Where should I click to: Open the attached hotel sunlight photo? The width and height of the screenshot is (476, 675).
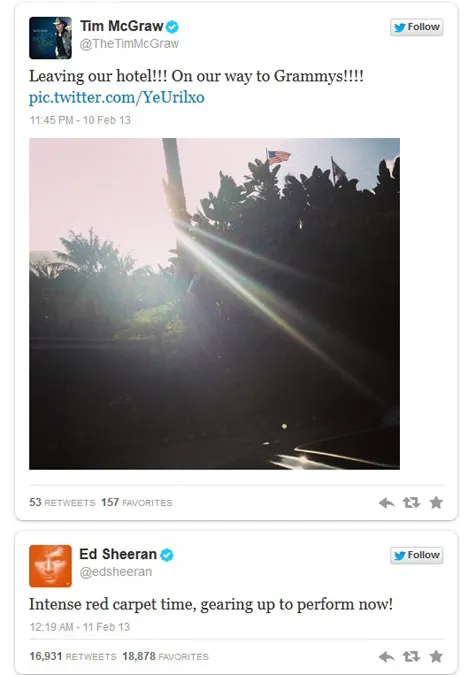(x=214, y=303)
